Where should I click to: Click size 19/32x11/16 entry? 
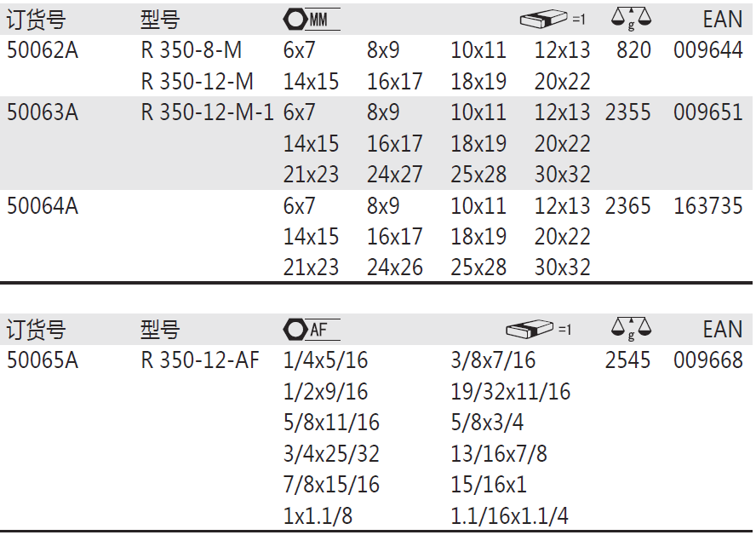511,392
